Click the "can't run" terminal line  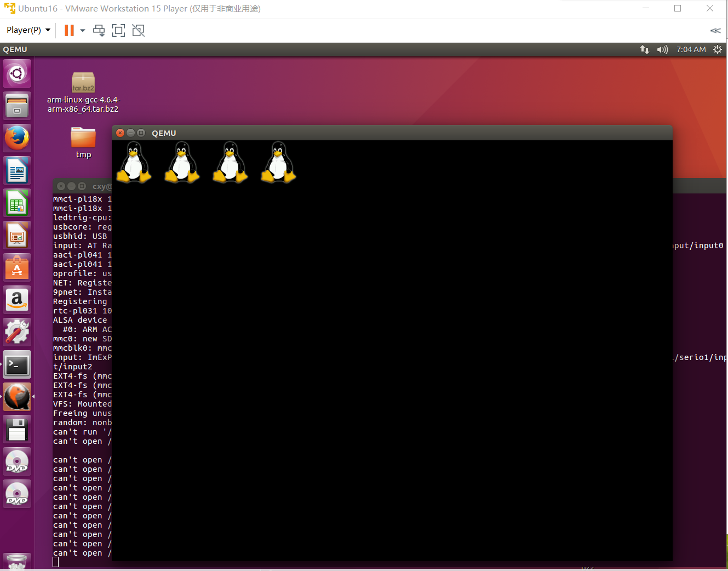coord(82,432)
